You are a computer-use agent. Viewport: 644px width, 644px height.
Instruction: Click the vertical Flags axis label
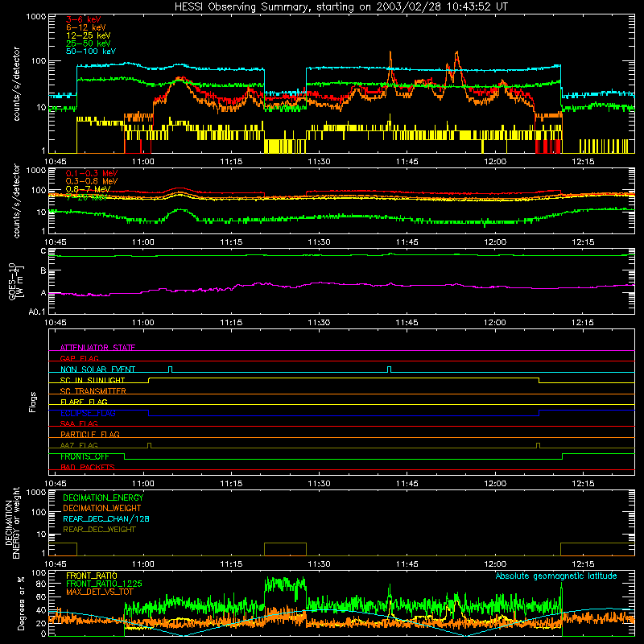[x=33, y=402]
